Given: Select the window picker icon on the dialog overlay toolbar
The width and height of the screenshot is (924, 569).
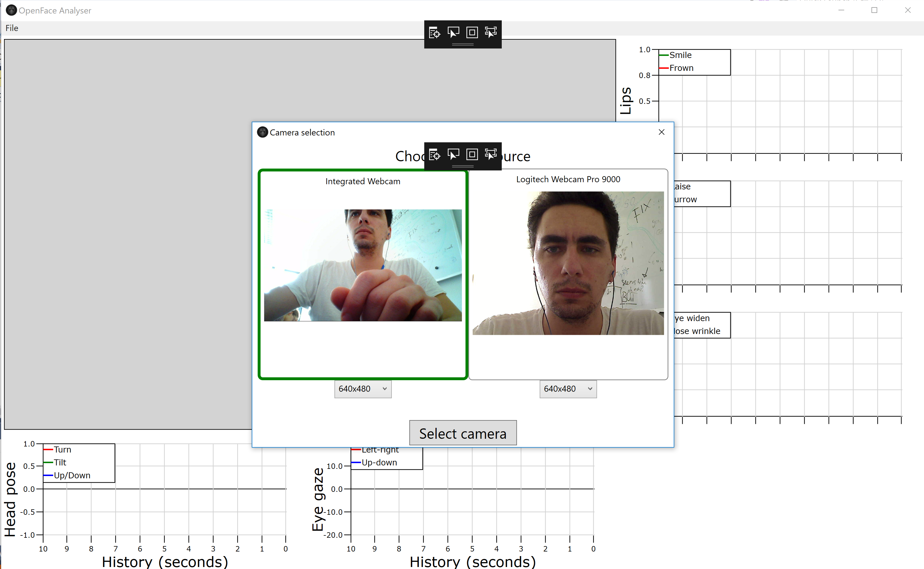Looking at the screenshot, I should [x=454, y=154].
